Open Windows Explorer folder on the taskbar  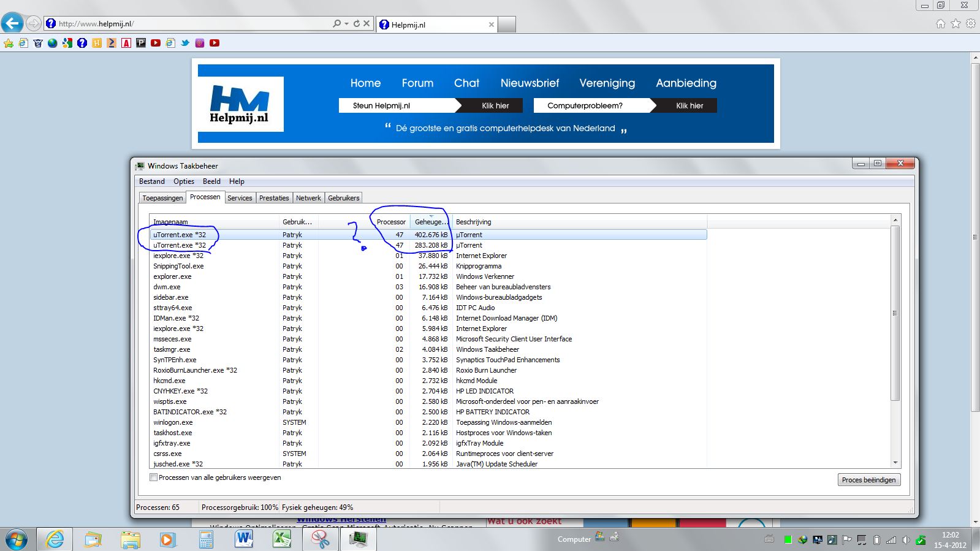(x=130, y=539)
